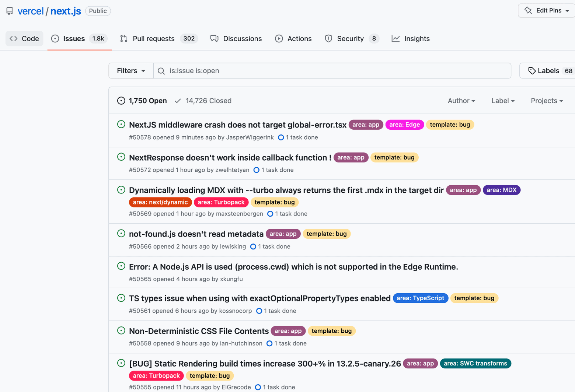Image resolution: width=575 pixels, height=392 pixels.
Task: Click the repository icon beside vercel
Action: [x=10, y=11]
